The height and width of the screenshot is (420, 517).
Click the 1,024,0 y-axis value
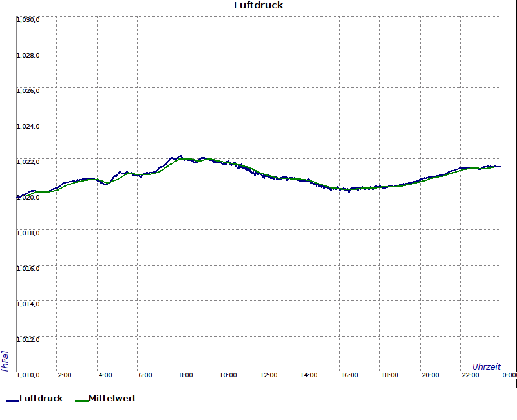[x=28, y=127]
